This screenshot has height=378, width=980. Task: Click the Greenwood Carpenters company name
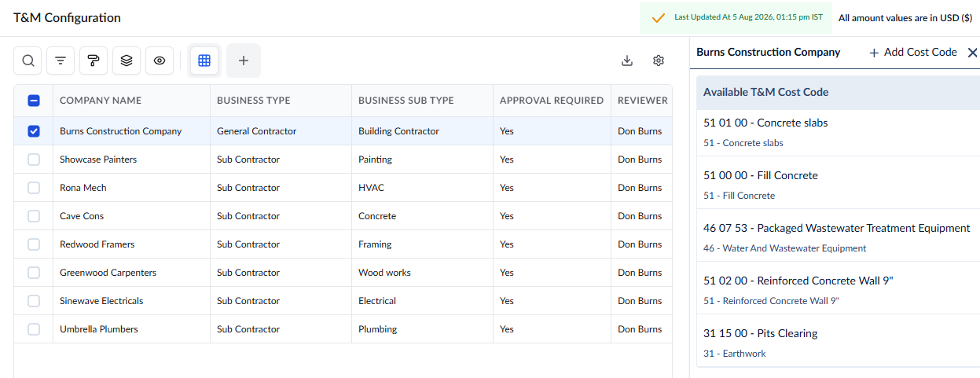(108, 273)
